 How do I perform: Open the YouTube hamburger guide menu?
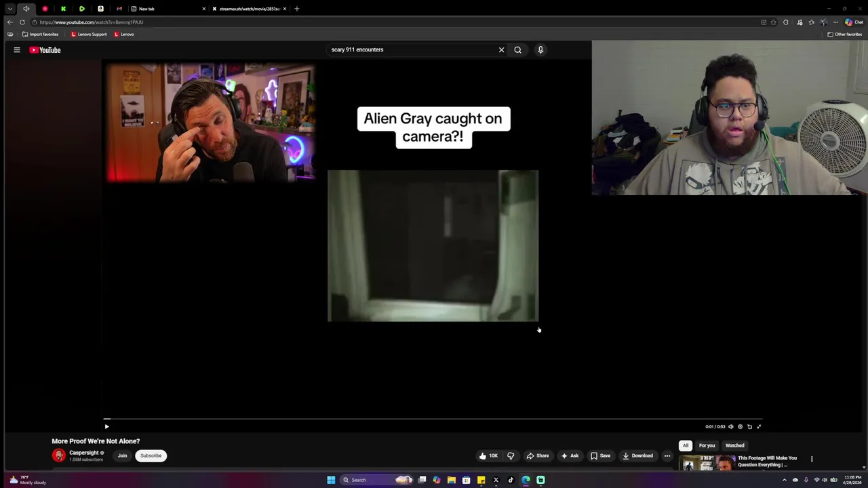pyautogui.click(x=17, y=49)
